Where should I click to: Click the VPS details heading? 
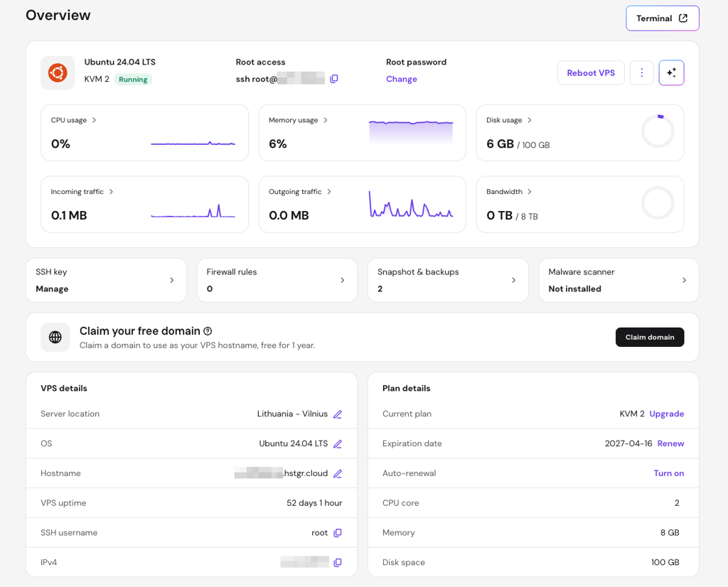pyautogui.click(x=63, y=389)
